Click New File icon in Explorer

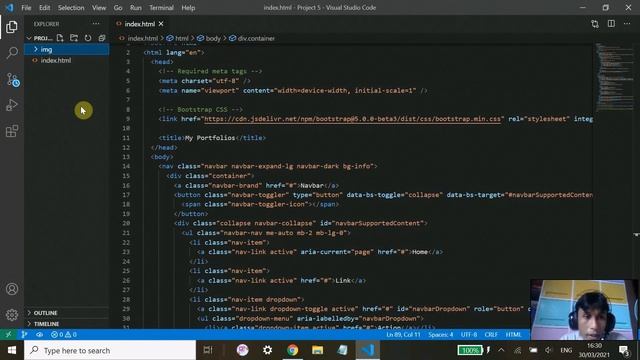(60, 38)
